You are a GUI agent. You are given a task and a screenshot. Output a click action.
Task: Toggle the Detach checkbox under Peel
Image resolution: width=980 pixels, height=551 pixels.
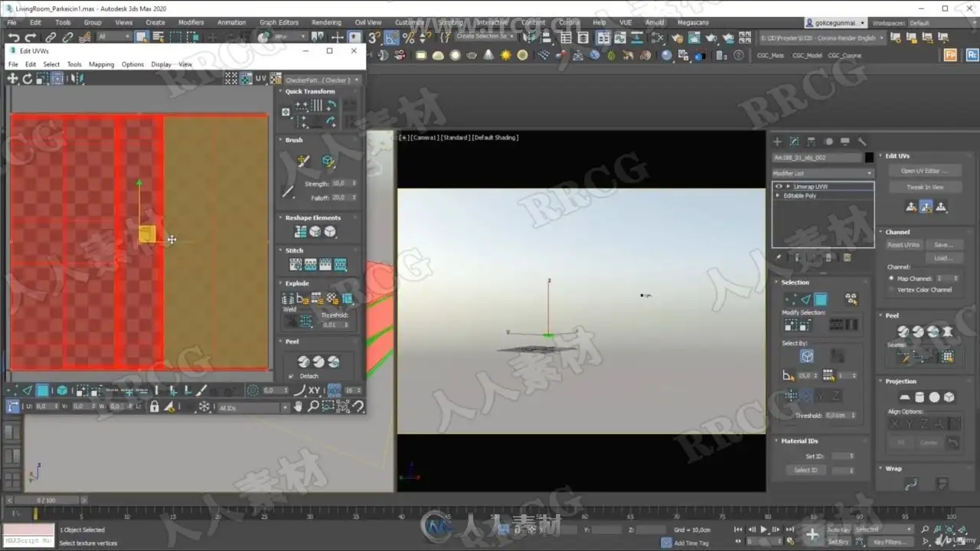click(291, 377)
